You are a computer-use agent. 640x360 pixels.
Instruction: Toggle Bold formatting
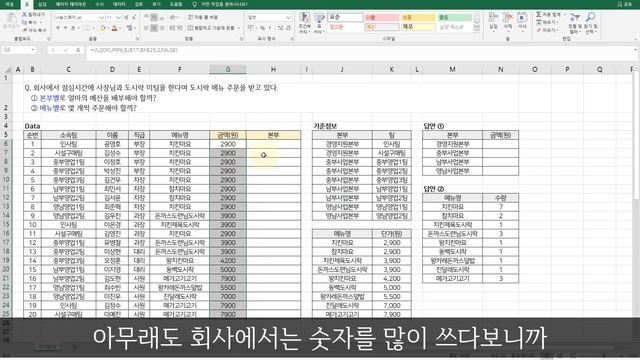pos(58,28)
